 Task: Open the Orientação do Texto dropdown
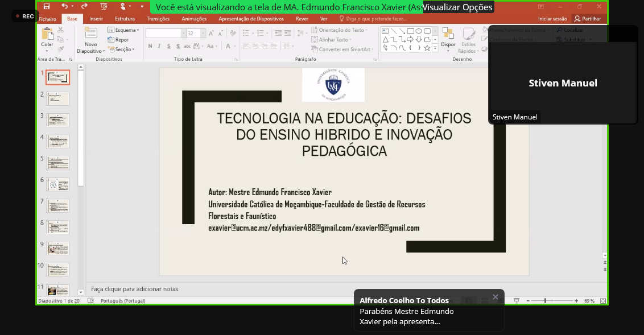click(339, 30)
